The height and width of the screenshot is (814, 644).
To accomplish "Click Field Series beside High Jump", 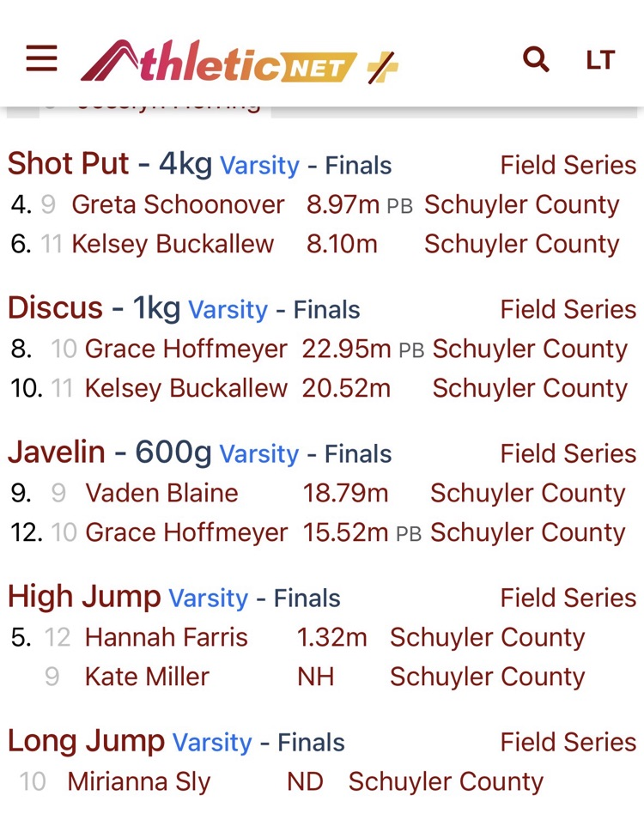I will (568, 598).
